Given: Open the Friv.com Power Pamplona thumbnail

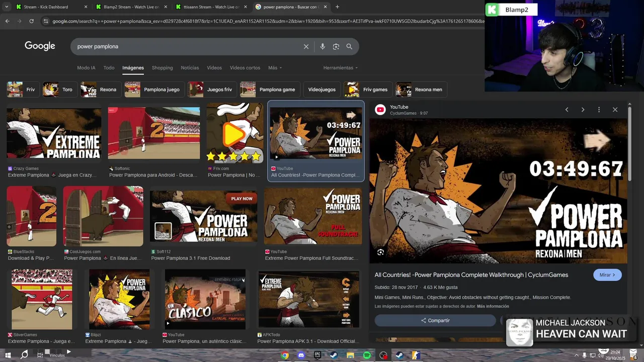Looking at the screenshot, I should point(234,133).
